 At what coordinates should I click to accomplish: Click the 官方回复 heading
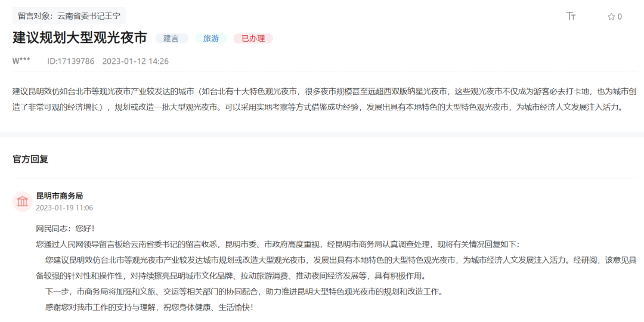30,159
